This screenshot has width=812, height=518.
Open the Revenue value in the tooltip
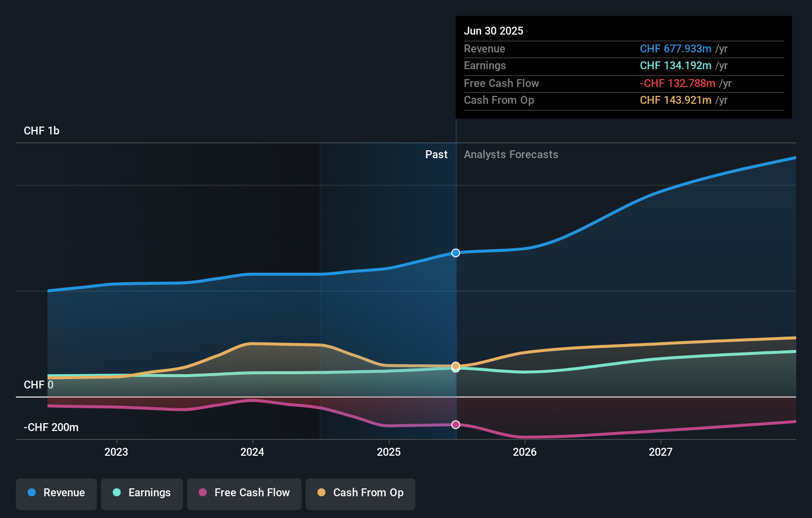tap(676, 49)
